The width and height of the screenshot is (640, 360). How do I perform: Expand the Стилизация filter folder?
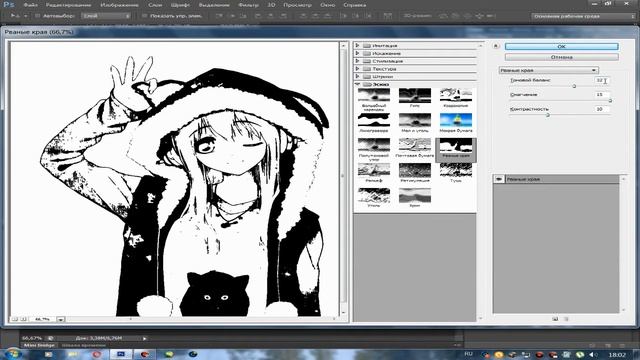(358, 61)
